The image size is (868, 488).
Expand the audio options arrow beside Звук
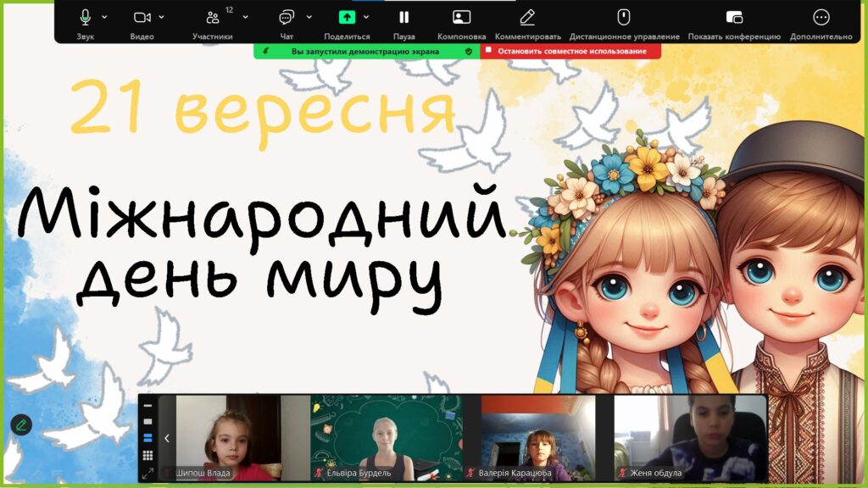(x=104, y=17)
